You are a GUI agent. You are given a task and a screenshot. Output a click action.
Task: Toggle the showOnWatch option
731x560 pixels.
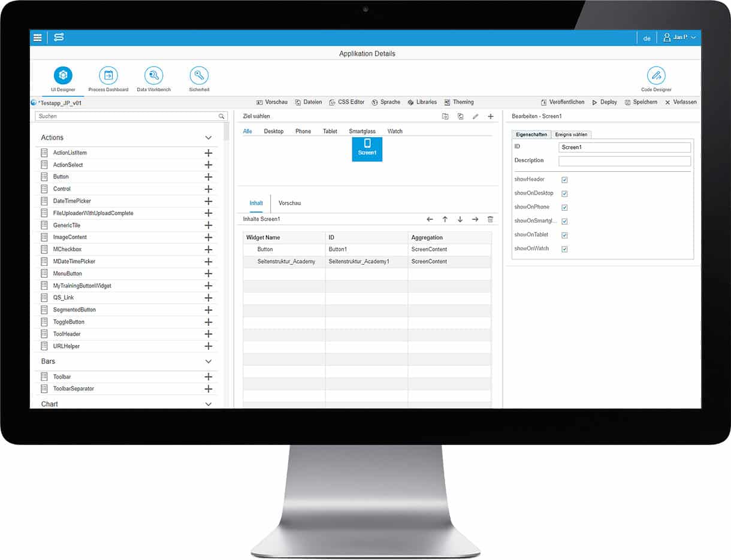(x=564, y=249)
